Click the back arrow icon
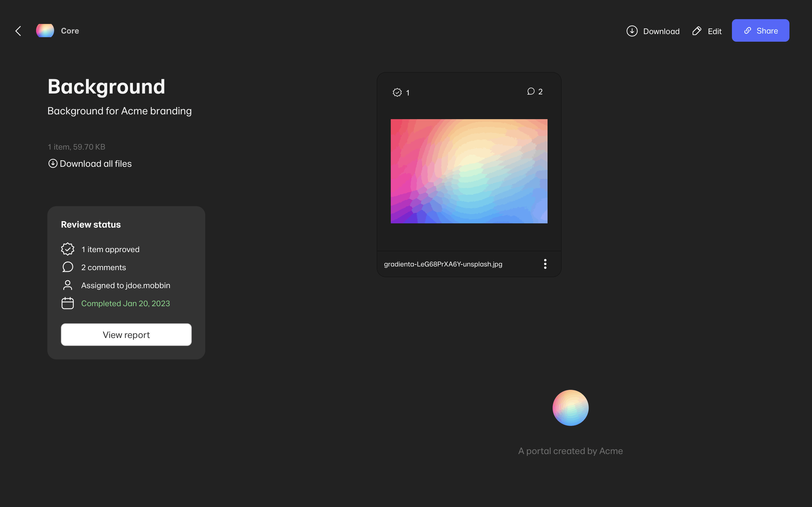Screen dimensions: 812x507 [x=18, y=31]
